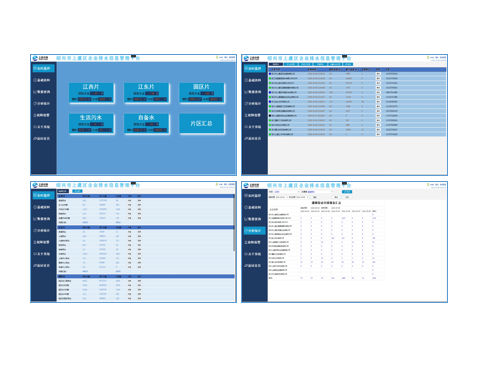Select the dark active tab above the company list
The height and width of the screenshot is (375, 483).
tap(275, 64)
